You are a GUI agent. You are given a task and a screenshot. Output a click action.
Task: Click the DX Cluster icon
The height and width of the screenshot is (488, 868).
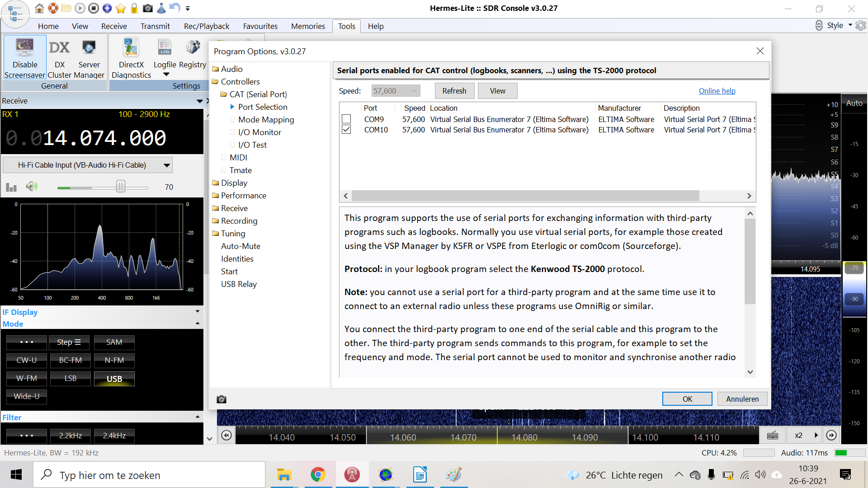click(59, 48)
